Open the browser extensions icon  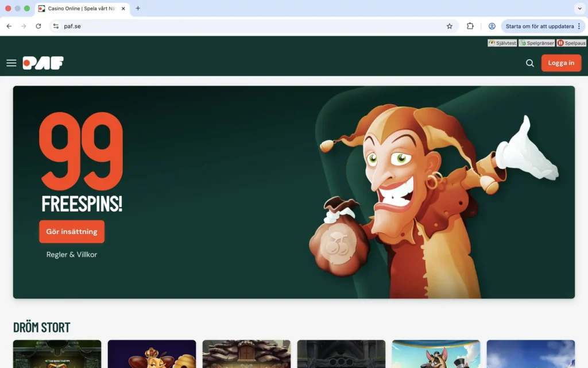[470, 26]
